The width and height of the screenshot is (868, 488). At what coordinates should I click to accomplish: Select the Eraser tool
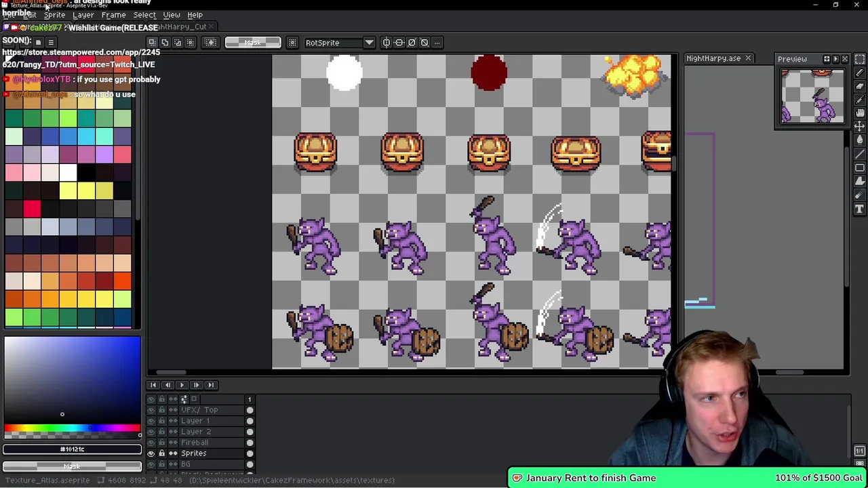(x=860, y=86)
